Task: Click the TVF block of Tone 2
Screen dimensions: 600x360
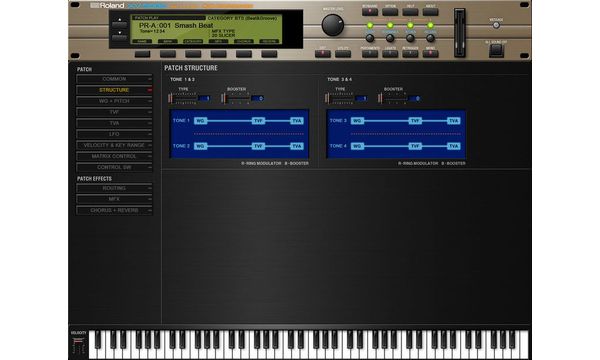Action: tap(258, 146)
